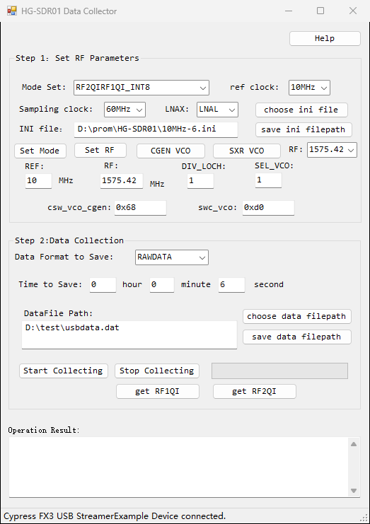The height and width of the screenshot is (524, 370).
Task: Click the Operation Result scroll down arrow
Action: click(x=354, y=491)
